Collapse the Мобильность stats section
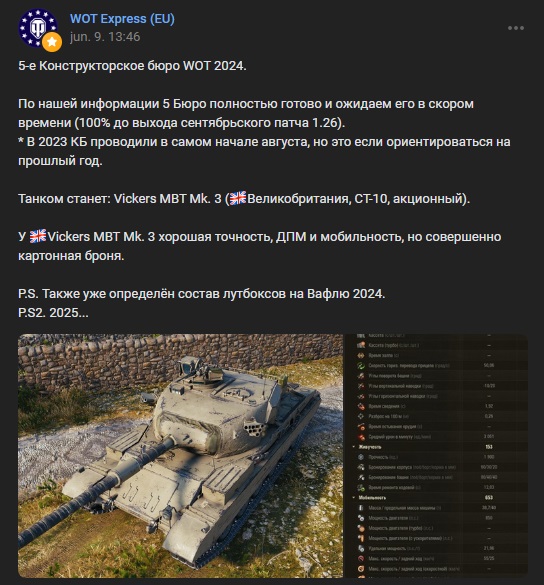 [x=354, y=497]
